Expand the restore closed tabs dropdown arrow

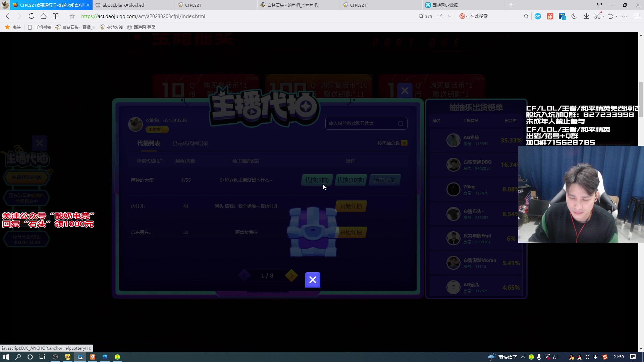point(616,16)
